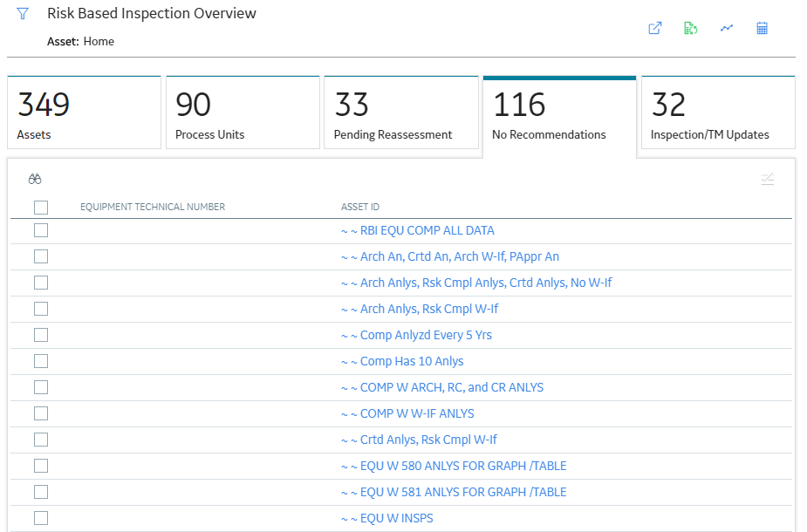Click the grayed-out edit icon above table
Viewport: 807px width, 532px height.
(768, 179)
